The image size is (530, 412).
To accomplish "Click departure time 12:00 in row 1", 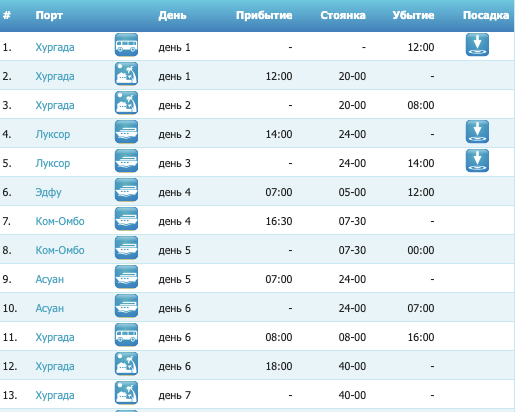I will (421, 47).
